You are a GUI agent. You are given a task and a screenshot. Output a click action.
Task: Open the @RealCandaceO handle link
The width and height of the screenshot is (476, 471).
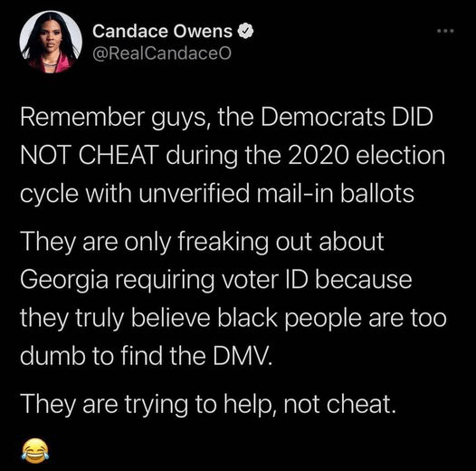point(161,53)
